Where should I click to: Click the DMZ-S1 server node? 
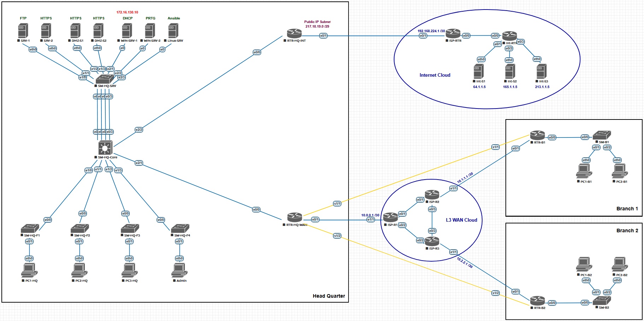75,31
